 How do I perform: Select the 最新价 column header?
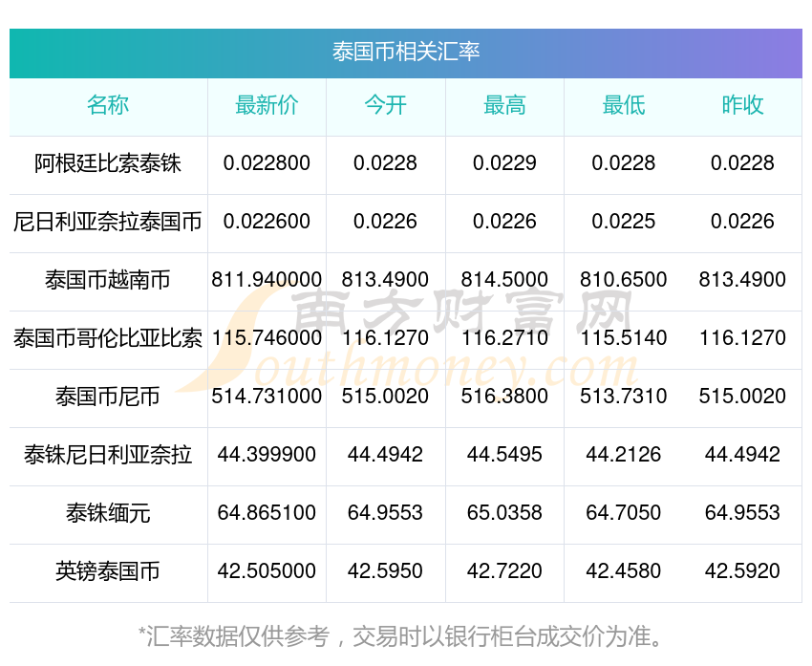267,105
